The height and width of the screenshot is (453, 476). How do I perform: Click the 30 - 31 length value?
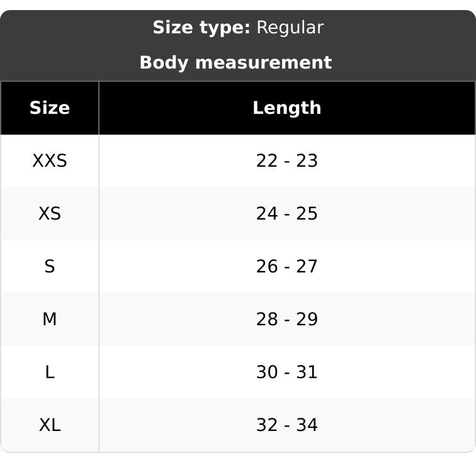coord(287,372)
